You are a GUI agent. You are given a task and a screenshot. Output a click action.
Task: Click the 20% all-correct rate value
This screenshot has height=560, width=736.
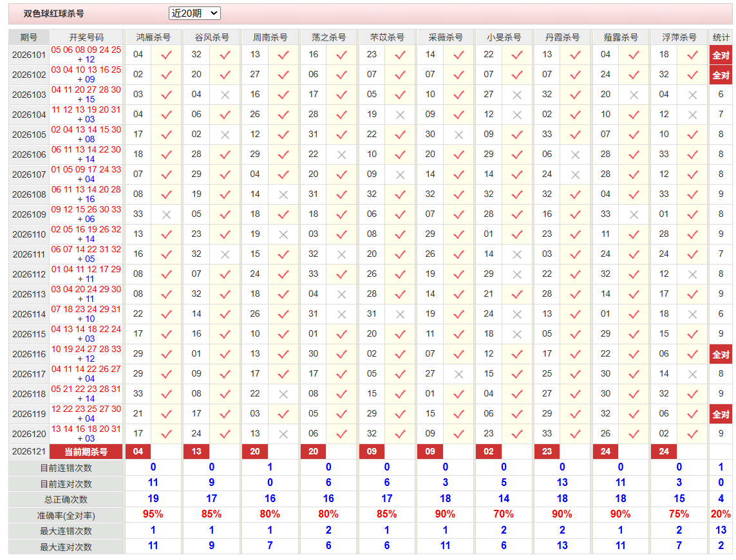[x=721, y=514]
